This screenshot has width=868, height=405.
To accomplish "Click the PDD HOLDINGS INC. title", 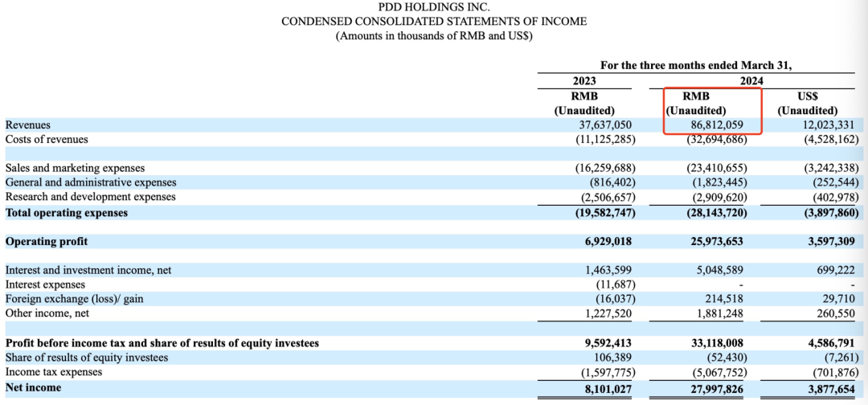I will point(433,7).
